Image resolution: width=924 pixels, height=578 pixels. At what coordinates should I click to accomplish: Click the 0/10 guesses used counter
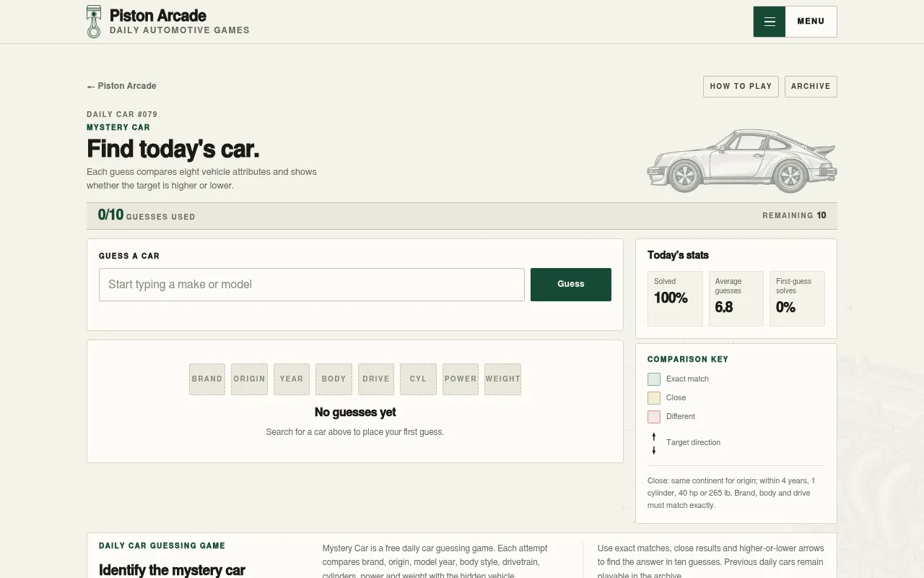tap(147, 215)
